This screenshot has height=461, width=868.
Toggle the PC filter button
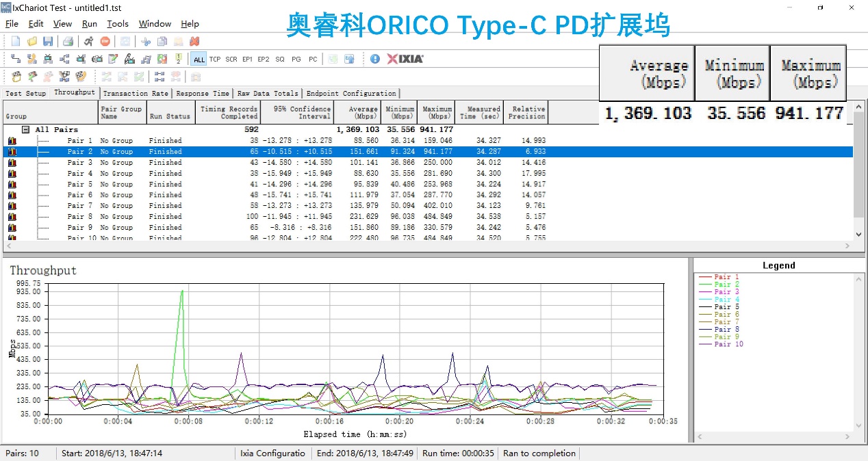[x=313, y=60]
